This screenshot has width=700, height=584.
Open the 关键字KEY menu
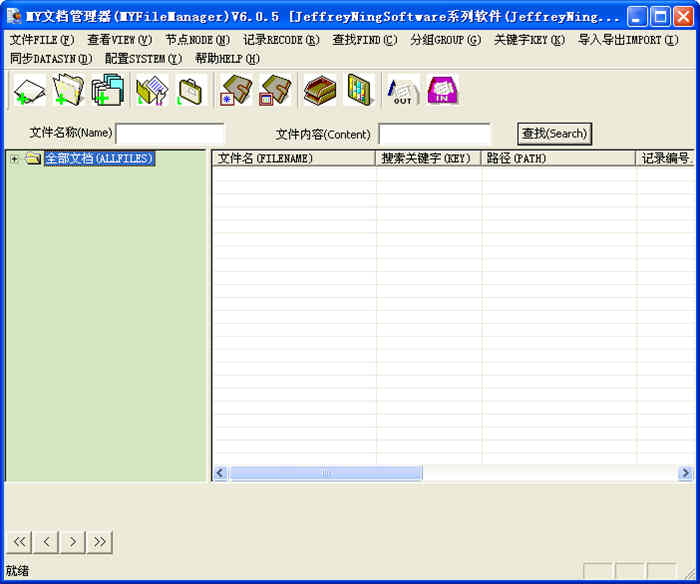point(529,40)
